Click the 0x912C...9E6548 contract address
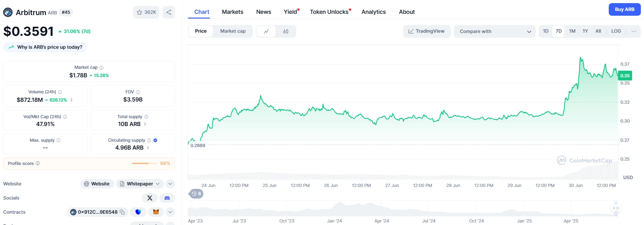The image size is (644, 225). point(98,212)
